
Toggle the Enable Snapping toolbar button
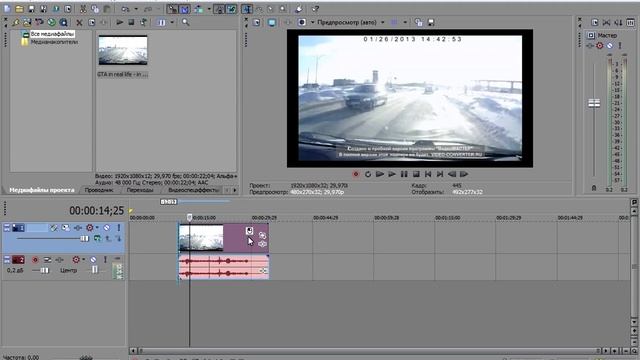(172, 9)
